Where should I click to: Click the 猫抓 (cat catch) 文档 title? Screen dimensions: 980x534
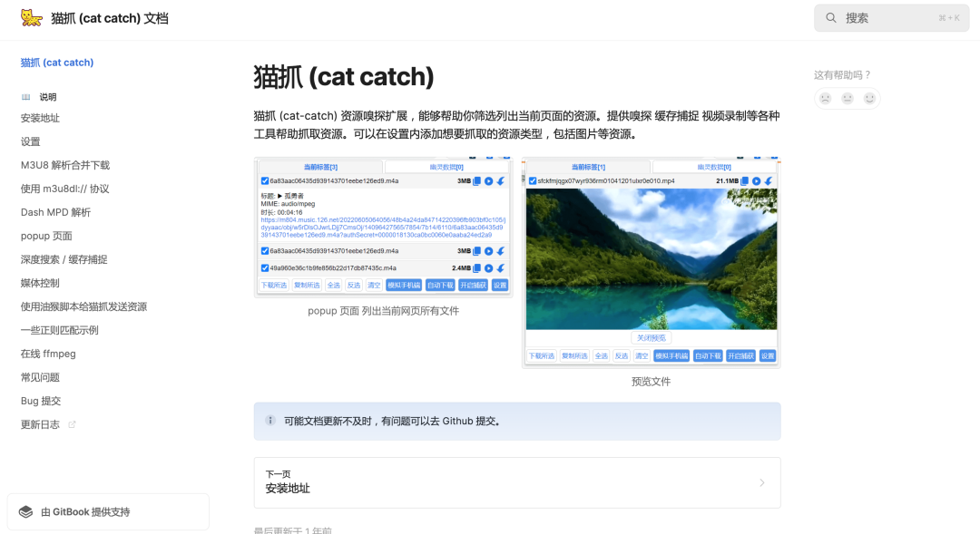coord(110,18)
